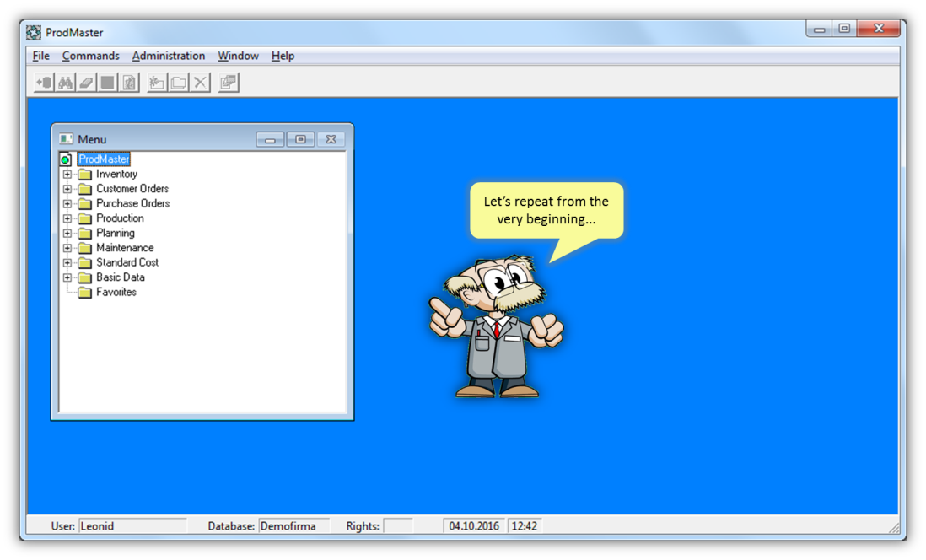
Task: Click the binoculars search icon
Action: (x=65, y=82)
